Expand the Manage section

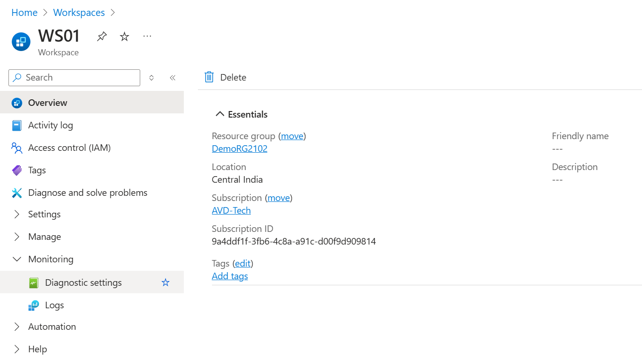click(x=17, y=237)
